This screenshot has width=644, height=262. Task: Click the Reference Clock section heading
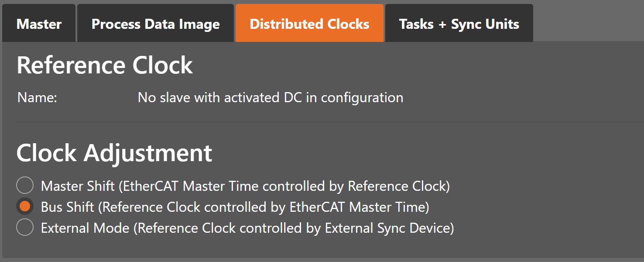click(x=104, y=65)
